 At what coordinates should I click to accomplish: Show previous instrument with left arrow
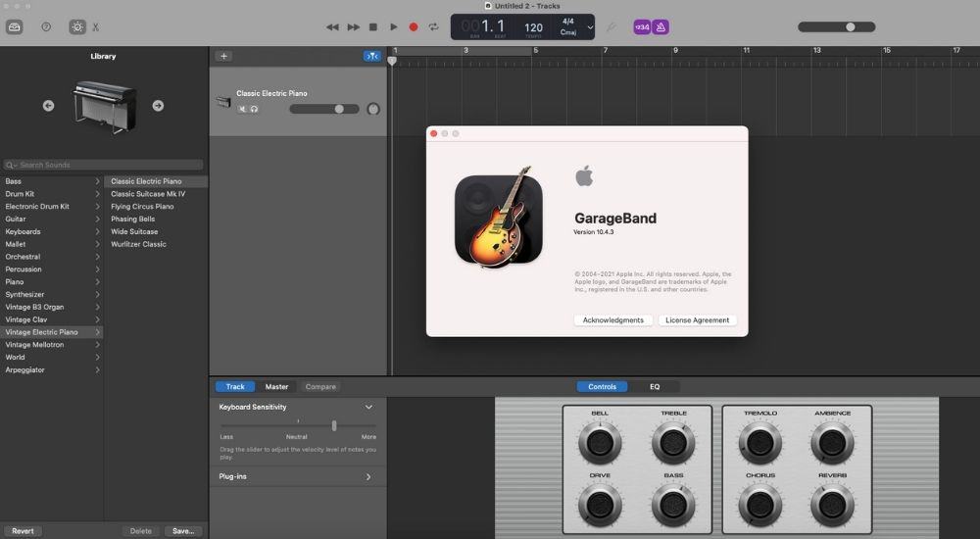pyautogui.click(x=48, y=106)
